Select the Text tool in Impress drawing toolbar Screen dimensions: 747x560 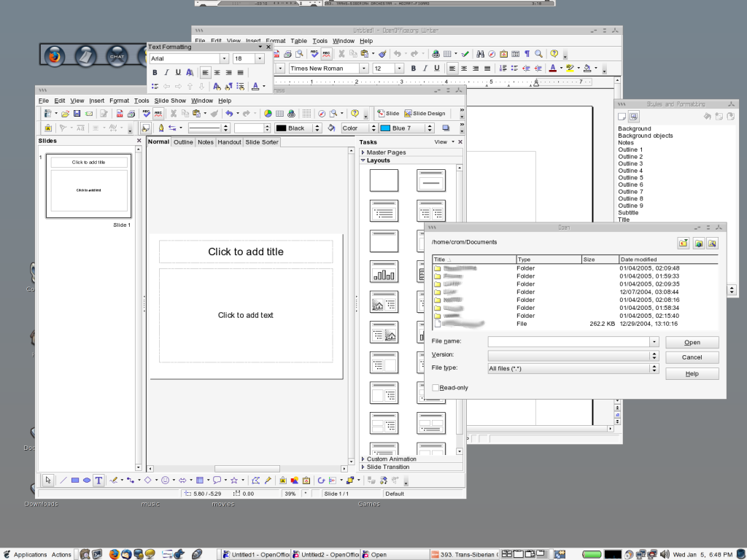click(98, 481)
